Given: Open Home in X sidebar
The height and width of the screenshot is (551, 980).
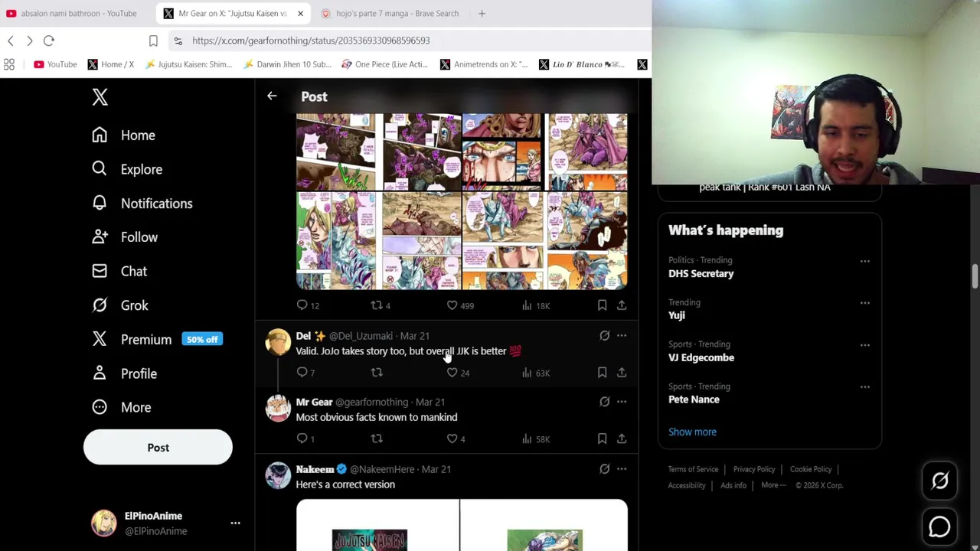Looking at the screenshot, I should [x=123, y=135].
